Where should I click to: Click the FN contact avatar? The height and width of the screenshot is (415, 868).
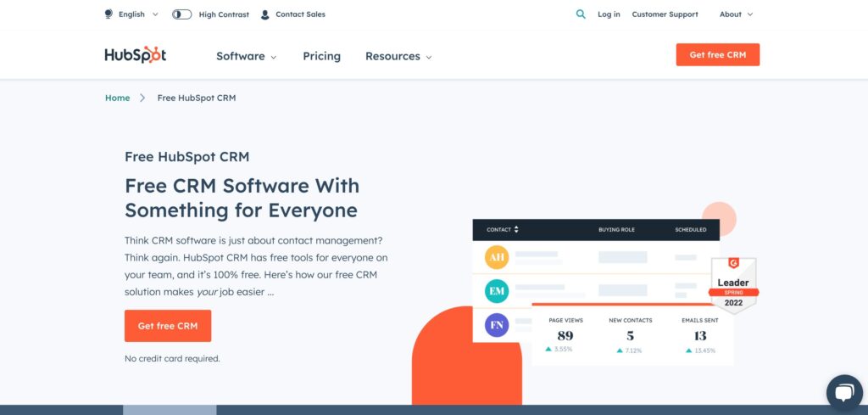(497, 325)
